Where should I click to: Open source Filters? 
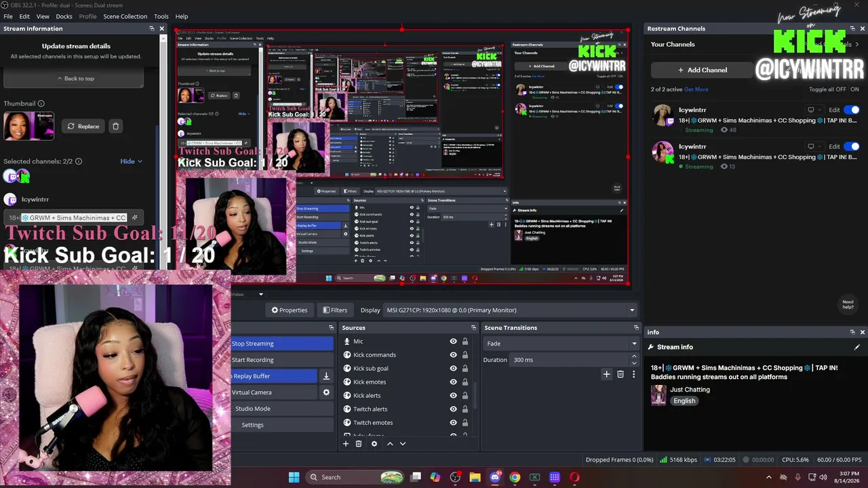pyautogui.click(x=335, y=310)
